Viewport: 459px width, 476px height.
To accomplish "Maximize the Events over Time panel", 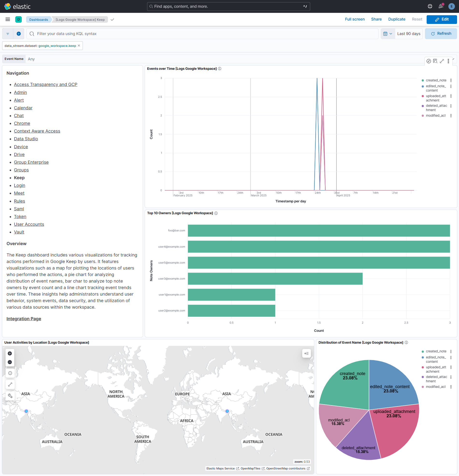I will pos(442,61).
